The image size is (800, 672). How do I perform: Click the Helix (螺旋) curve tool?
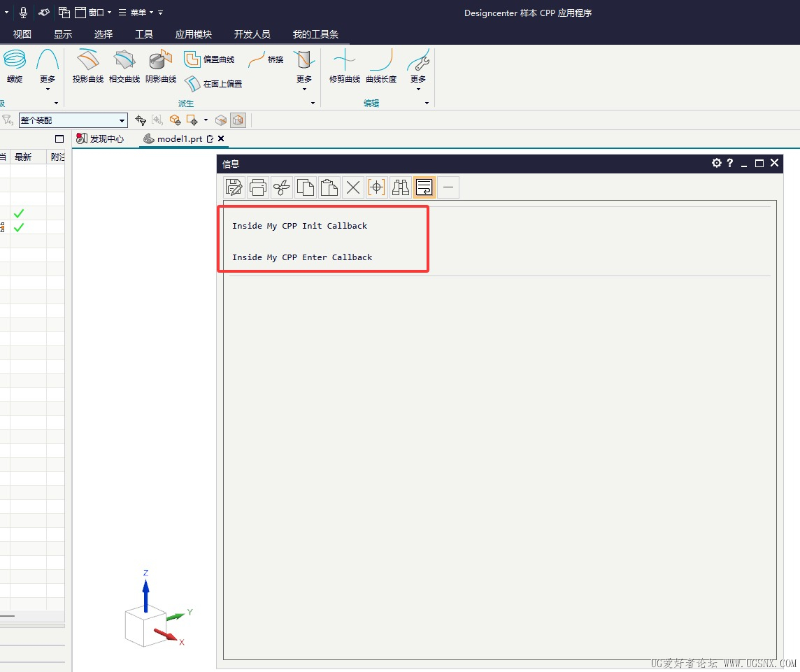(14, 66)
